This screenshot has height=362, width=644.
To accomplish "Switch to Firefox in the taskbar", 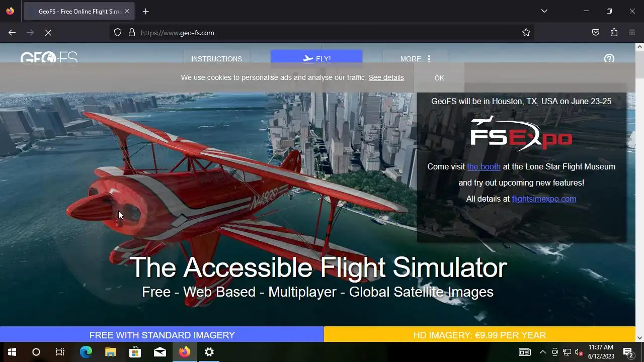I will pyautogui.click(x=185, y=352).
